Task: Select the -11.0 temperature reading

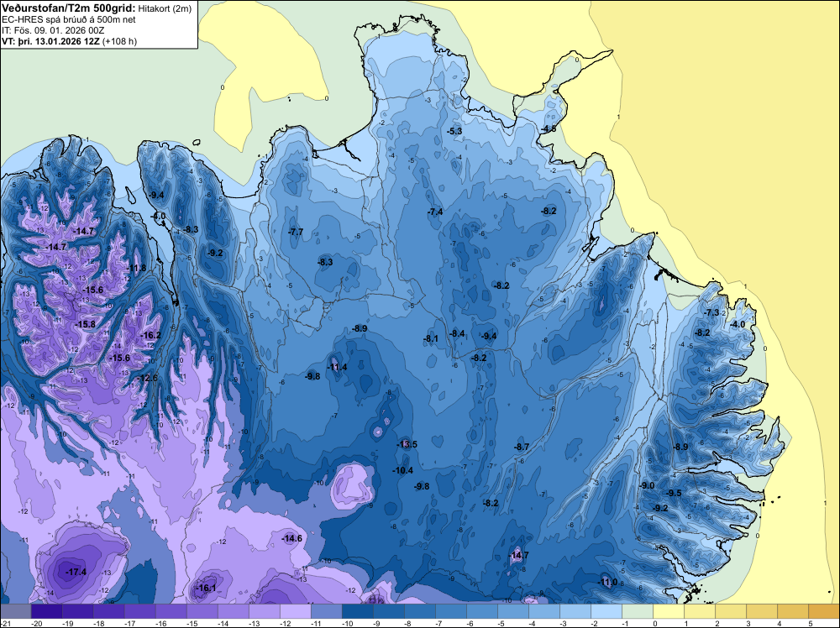Action: pyautogui.click(x=607, y=582)
